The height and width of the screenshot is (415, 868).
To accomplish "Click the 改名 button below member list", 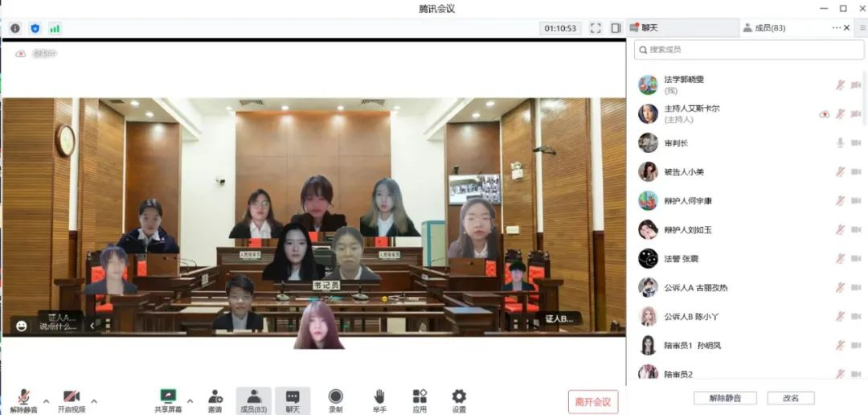I will tap(791, 398).
